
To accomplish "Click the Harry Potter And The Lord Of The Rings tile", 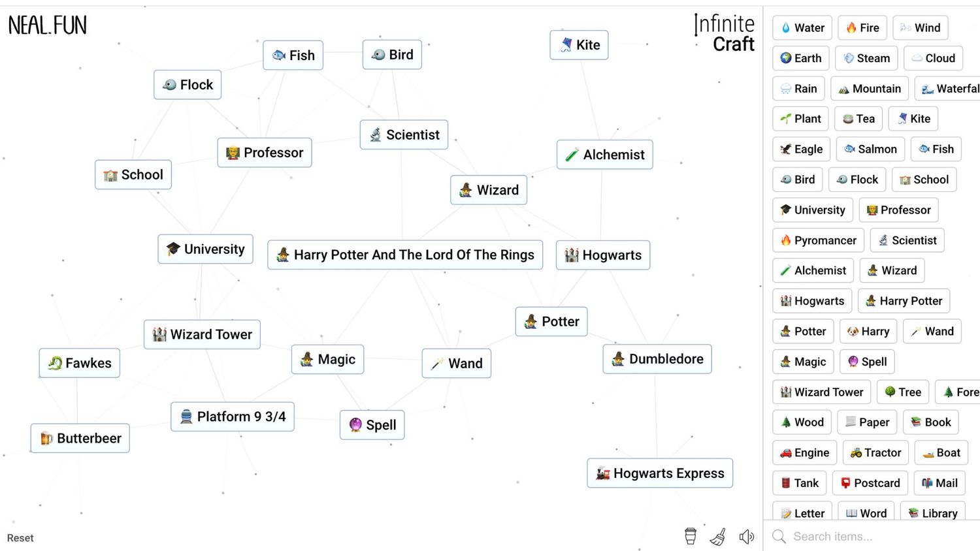I will tap(404, 255).
